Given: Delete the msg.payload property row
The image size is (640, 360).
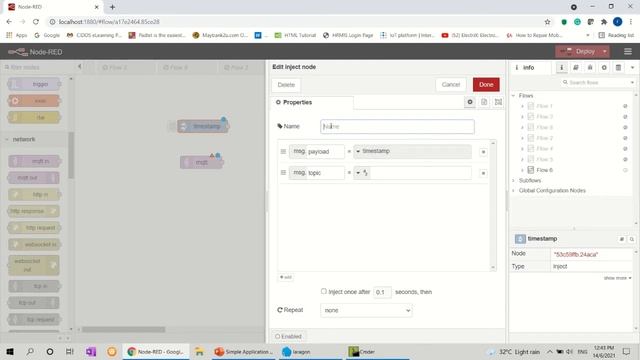Looking at the screenshot, I should tap(483, 152).
